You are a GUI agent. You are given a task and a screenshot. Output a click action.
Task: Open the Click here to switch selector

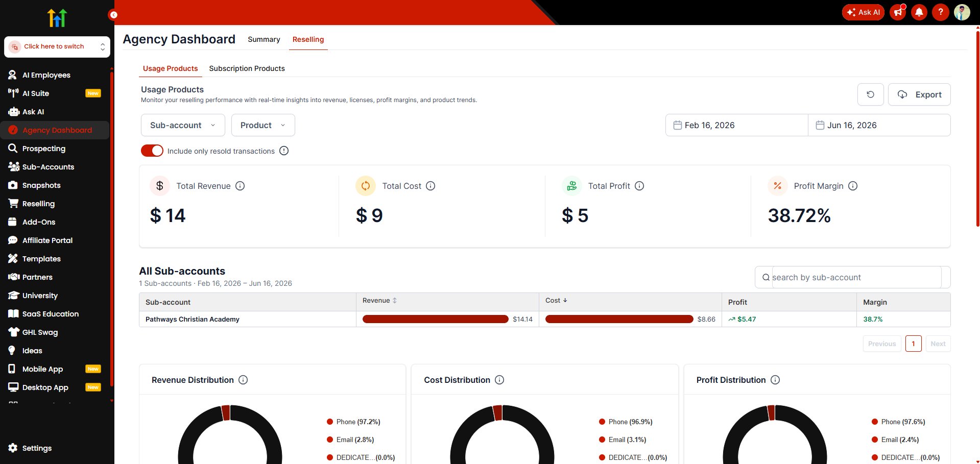(x=57, y=46)
